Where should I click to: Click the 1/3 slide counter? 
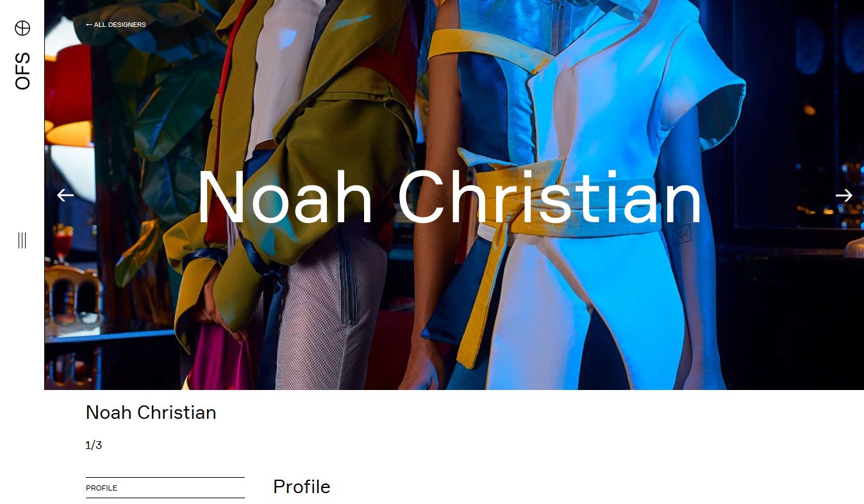coord(94,445)
